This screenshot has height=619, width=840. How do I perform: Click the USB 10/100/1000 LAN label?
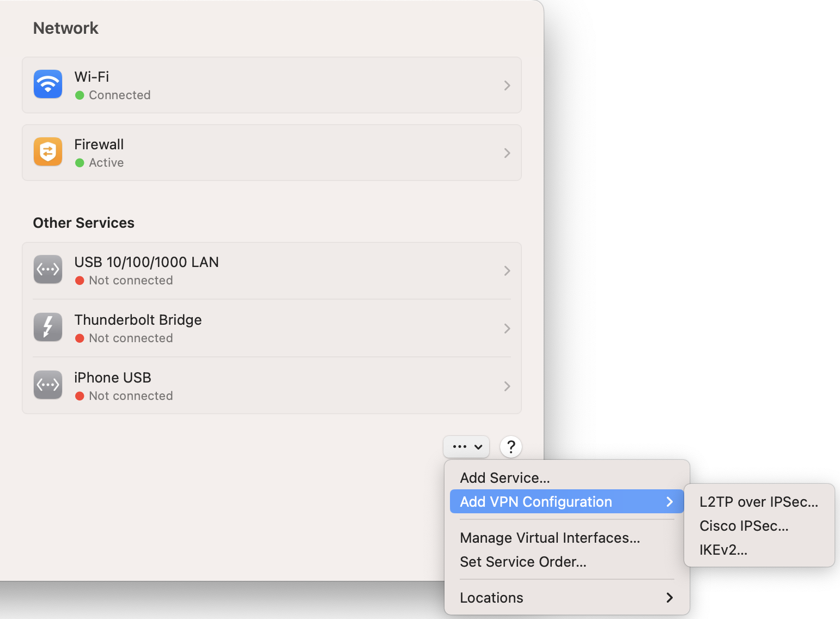(x=147, y=262)
